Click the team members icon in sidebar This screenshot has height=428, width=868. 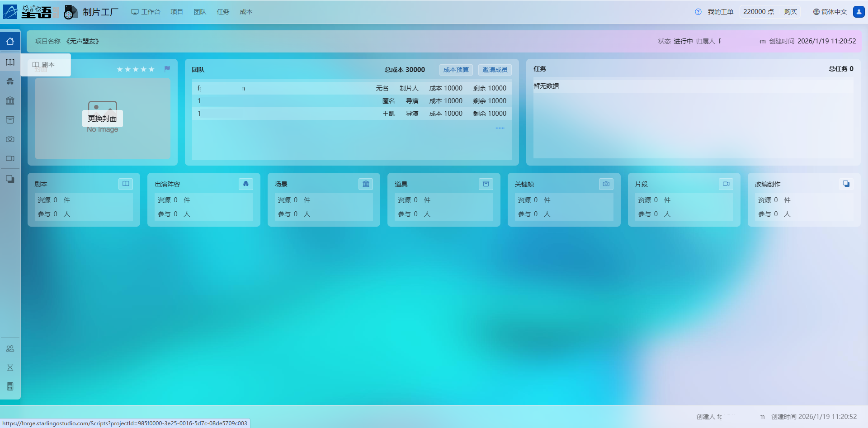click(x=10, y=348)
